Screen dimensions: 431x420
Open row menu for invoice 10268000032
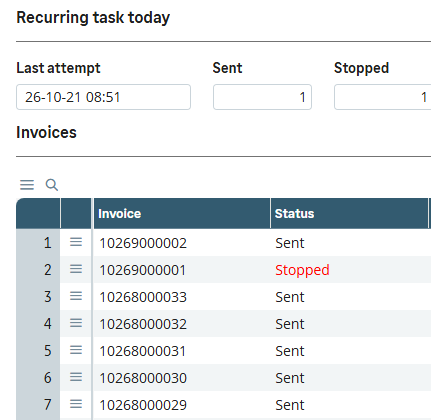point(76,323)
